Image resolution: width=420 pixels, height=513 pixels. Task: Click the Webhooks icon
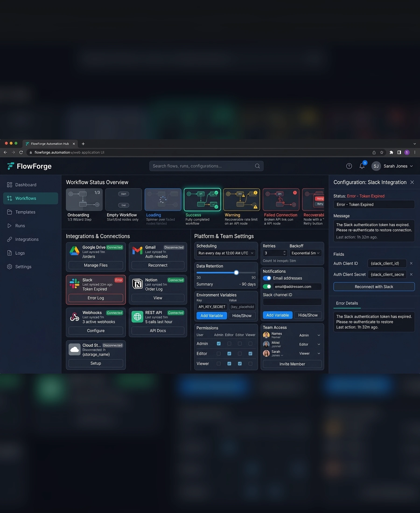(74, 316)
